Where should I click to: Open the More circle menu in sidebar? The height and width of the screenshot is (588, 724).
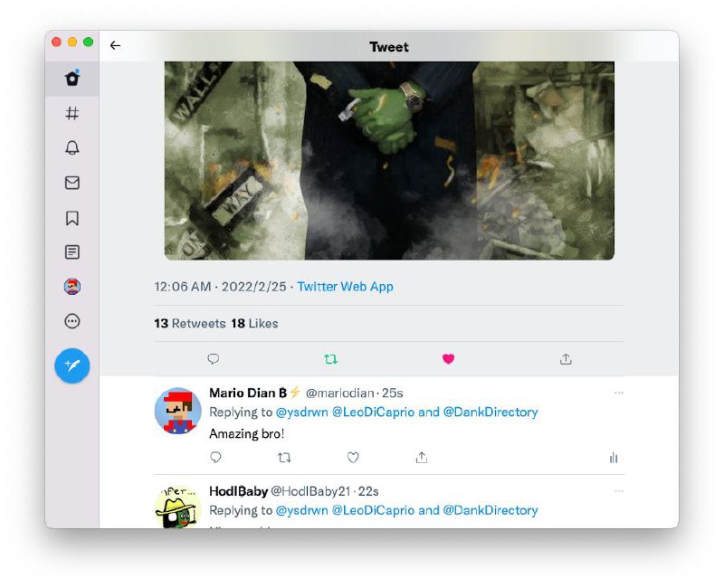72,321
